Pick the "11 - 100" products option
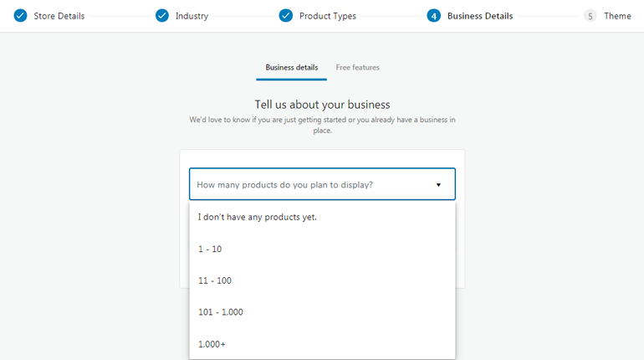The image size is (644, 360). pos(215,280)
